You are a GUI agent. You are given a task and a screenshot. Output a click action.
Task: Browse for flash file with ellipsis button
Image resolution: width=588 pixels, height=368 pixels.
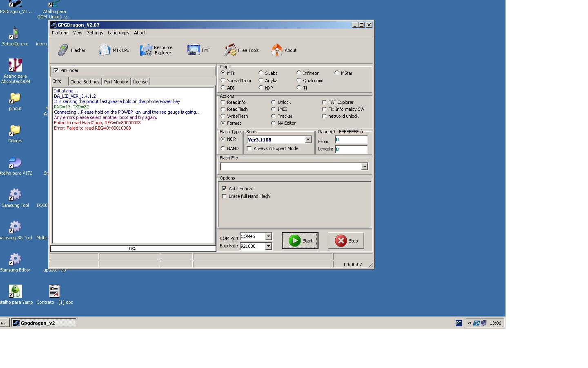(364, 166)
